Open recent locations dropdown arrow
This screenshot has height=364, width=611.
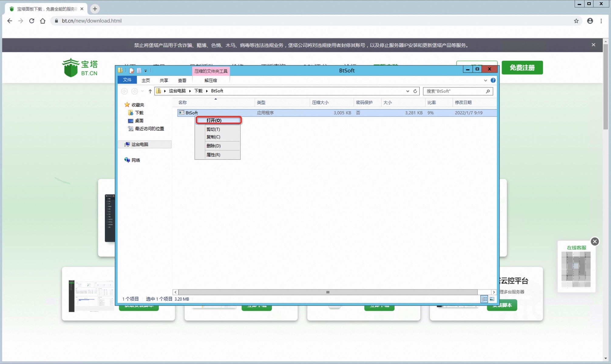[142, 91]
